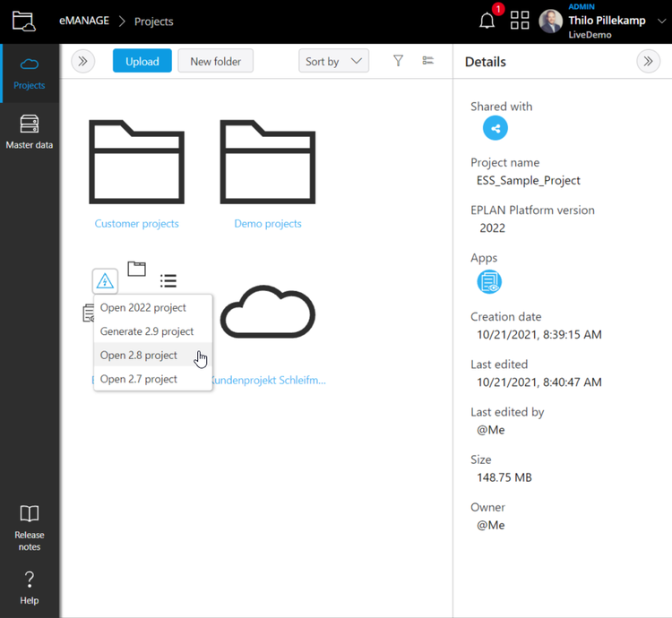This screenshot has width=672, height=618.
Task: Open Release notes from sidebar
Action: (30, 528)
